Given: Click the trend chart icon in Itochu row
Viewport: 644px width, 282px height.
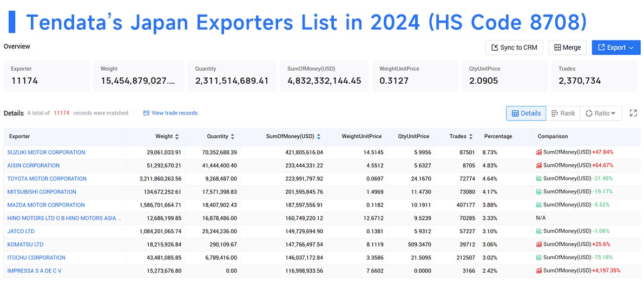Looking at the screenshot, I should (x=539, y=257).
